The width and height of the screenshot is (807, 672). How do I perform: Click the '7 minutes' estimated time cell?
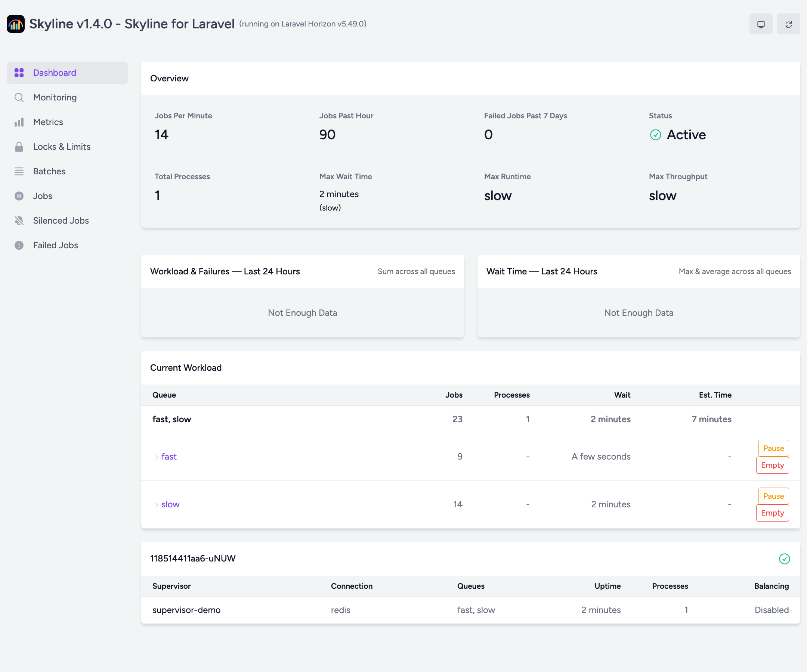[x=711, y=419]
